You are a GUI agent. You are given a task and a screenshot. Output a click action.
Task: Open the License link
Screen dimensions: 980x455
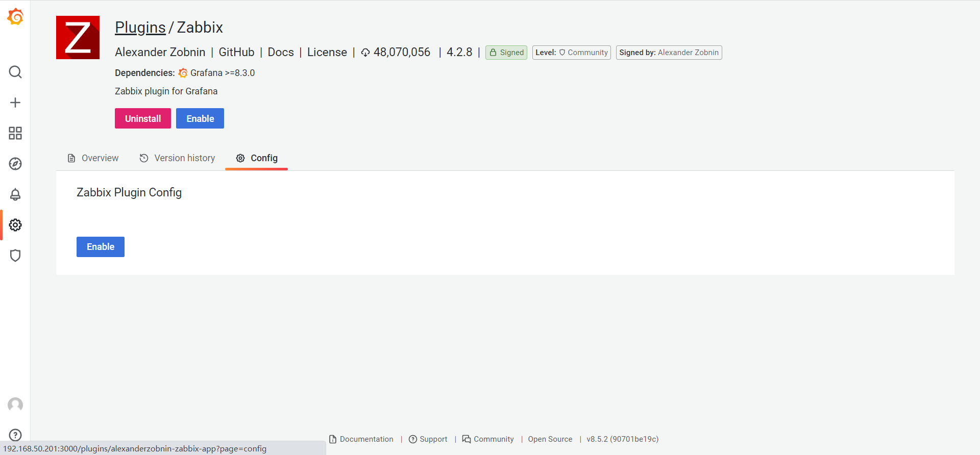point(327,53)
